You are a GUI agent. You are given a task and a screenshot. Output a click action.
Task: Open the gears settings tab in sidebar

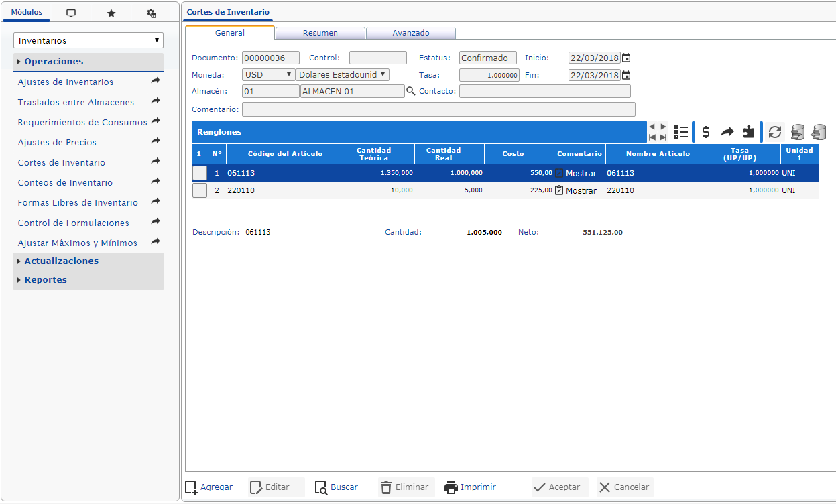(x=152, y=13)
